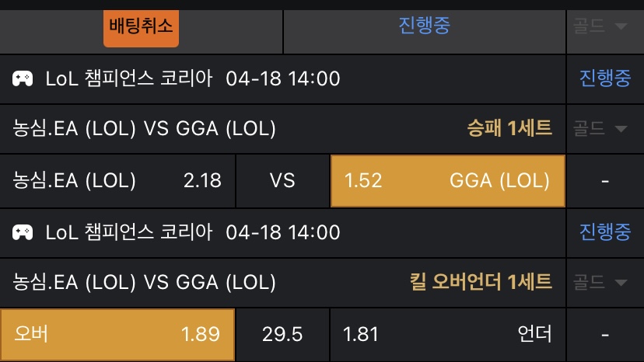Viewport: 644px width, 362px height.
Task: Expand 골드 dropdown beside 킬 오버언더 1세트
Action: coord(600,282)
